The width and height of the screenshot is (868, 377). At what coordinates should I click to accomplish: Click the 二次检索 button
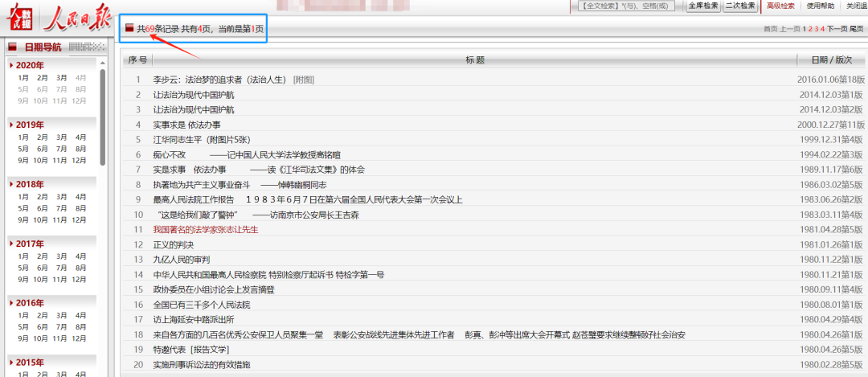(740, 6)
